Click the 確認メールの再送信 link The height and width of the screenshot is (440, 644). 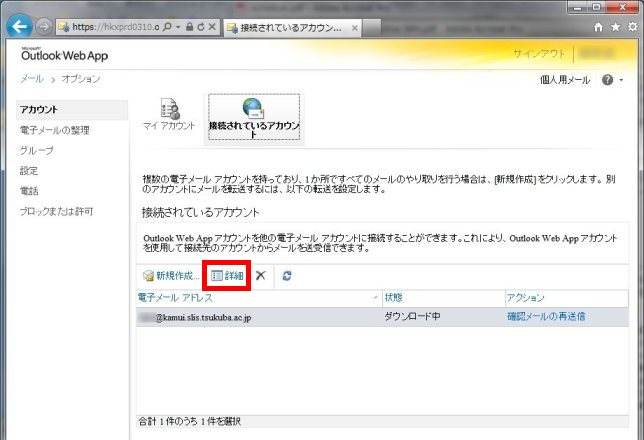tap(546, 316)
